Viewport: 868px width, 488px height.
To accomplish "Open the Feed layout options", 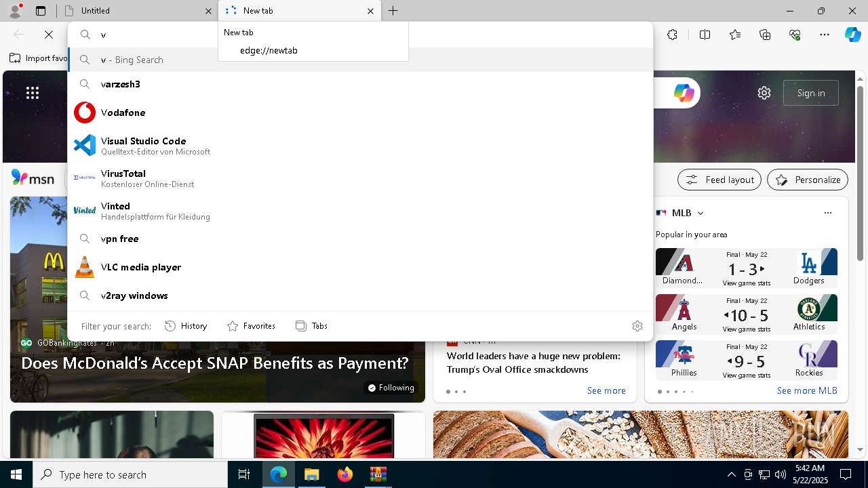I will coord(719,180).
